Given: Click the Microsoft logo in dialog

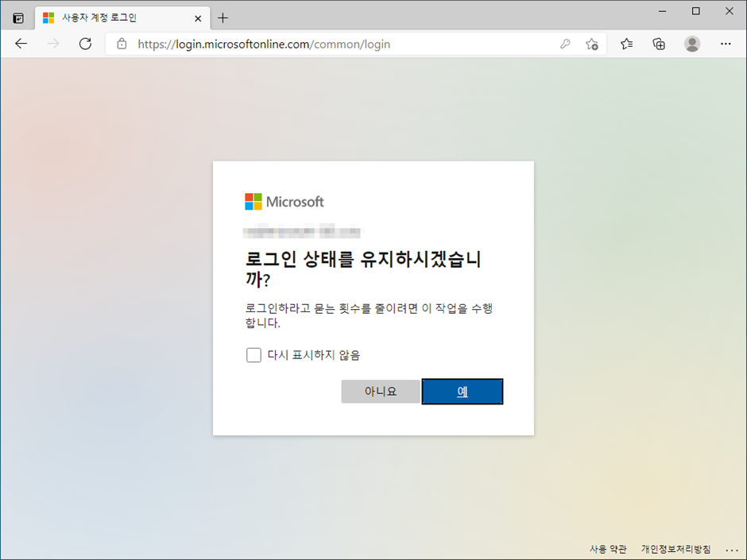Looking at the screenshot, I should 284,202.
